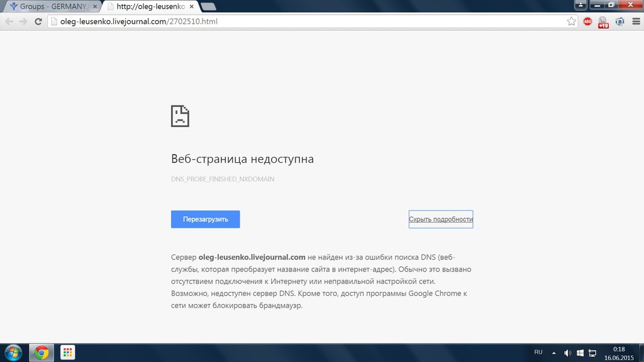
Task: Select the http://oleg-leusenko tab
Action: (x=151, y=6)
